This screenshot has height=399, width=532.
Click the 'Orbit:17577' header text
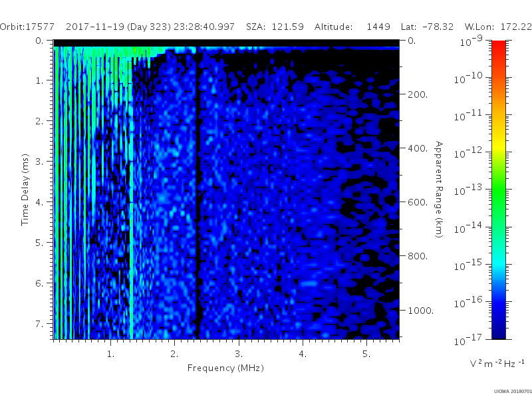tap(27, 27)
